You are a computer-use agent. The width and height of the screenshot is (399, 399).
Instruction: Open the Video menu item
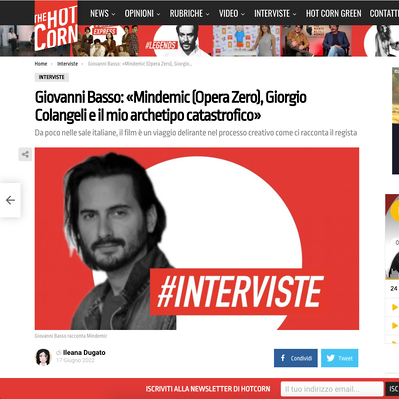[x=232, y=13]
